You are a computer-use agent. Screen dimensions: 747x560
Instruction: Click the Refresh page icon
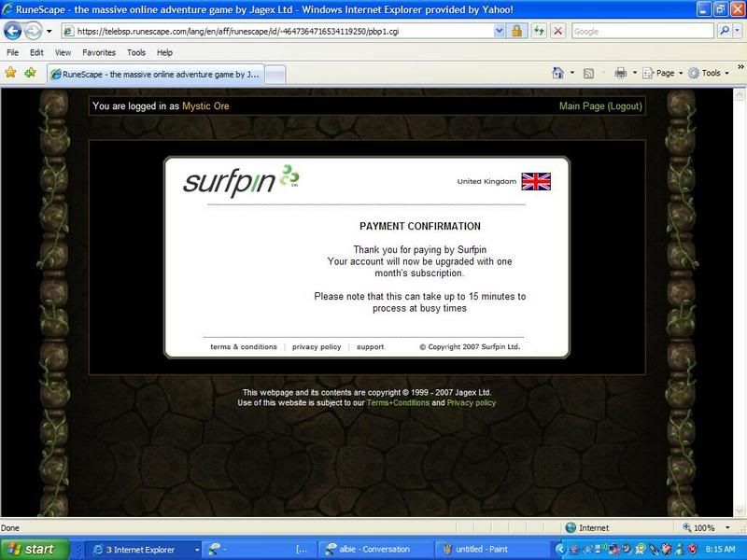tap(539, 32)
